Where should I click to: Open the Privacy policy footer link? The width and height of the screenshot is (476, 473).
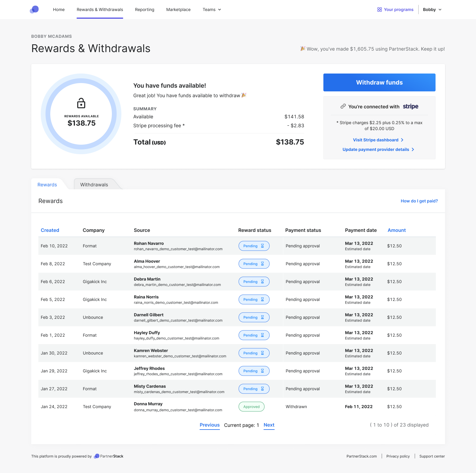tap(398, 456)
